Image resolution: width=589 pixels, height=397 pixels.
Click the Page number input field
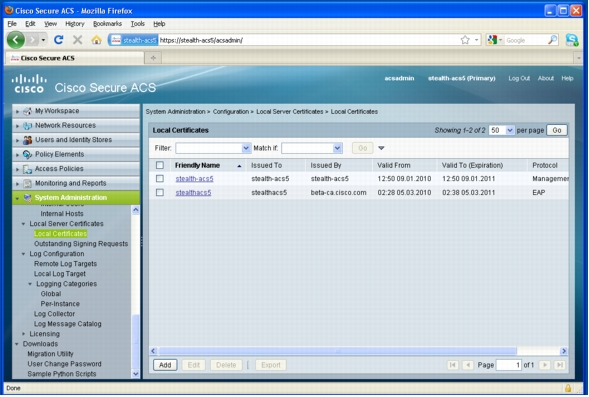point(508,365)
